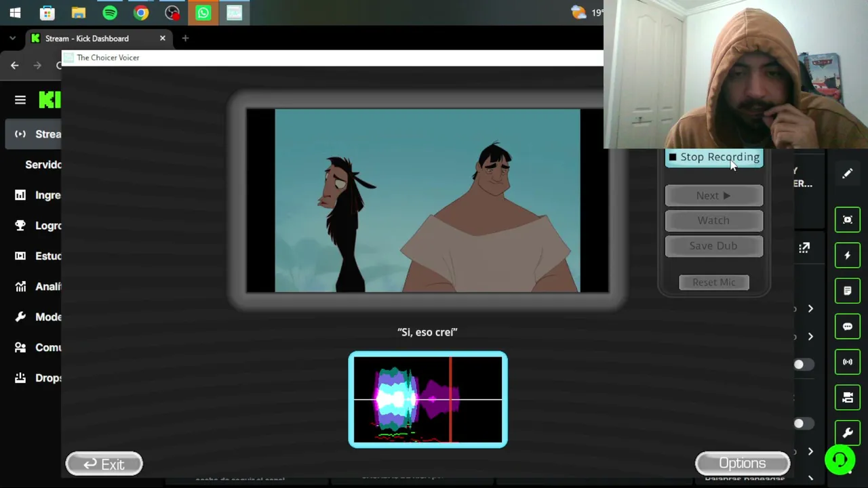Click the Reset Mic button
The image size is (868, 488).
click(x=714, y=282)
